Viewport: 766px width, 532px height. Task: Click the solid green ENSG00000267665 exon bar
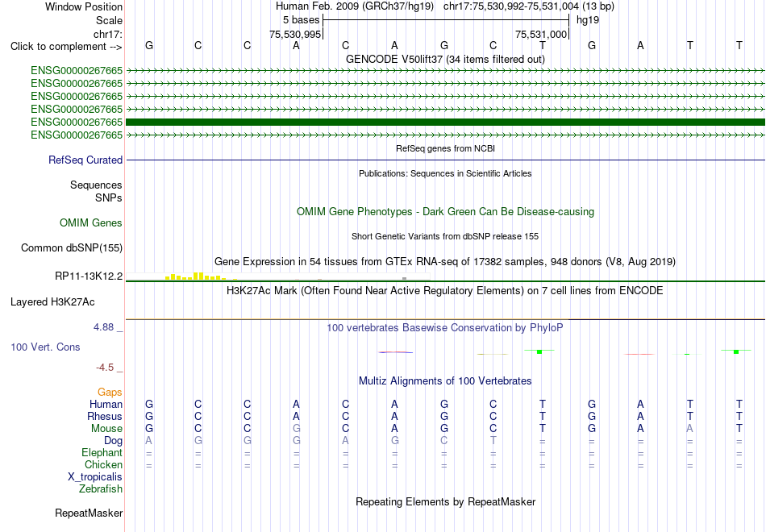(445, 123)
